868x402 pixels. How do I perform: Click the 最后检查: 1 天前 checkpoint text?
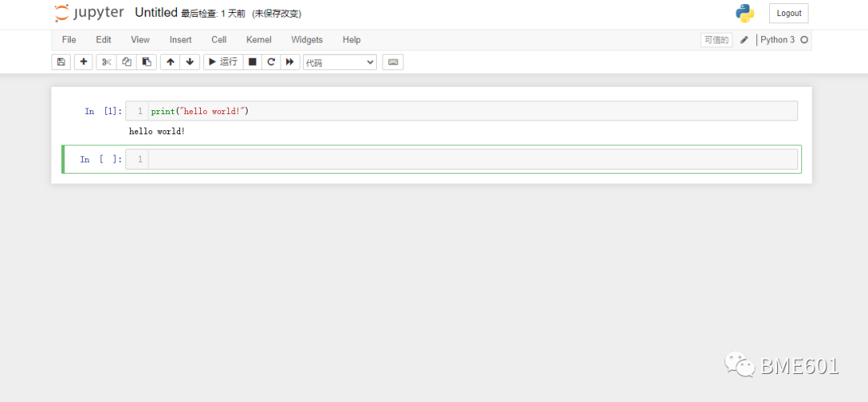(x=213, y=14)
